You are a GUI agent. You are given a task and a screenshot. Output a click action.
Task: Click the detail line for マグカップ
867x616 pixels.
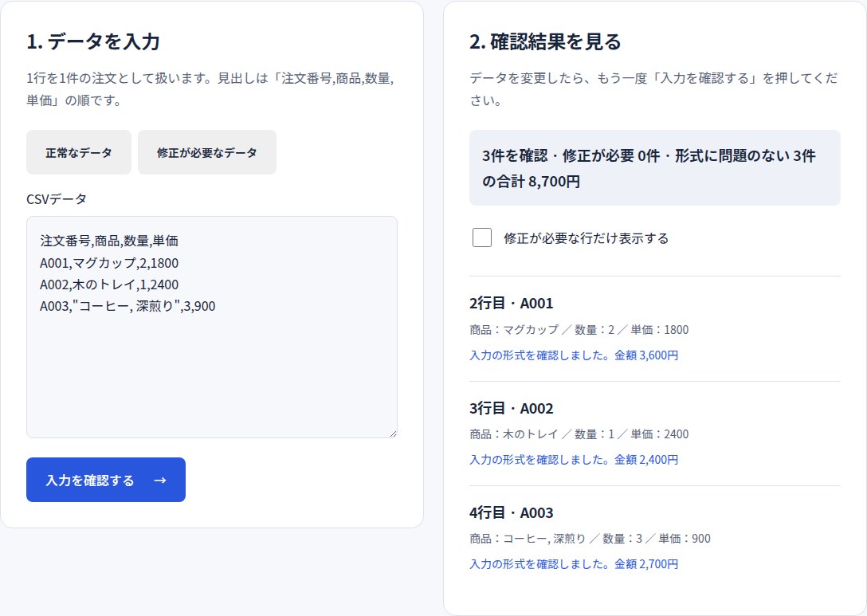579,330
